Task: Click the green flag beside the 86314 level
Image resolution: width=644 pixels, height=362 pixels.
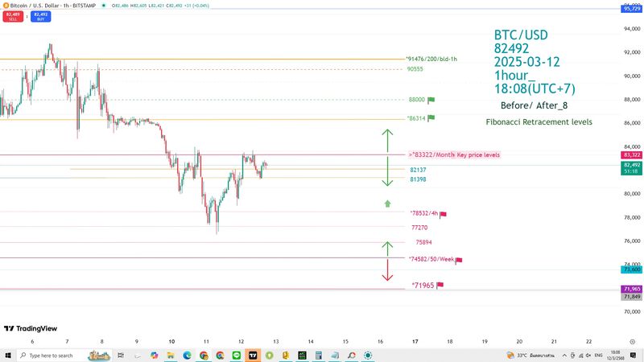Action: [x=431, y=118]
